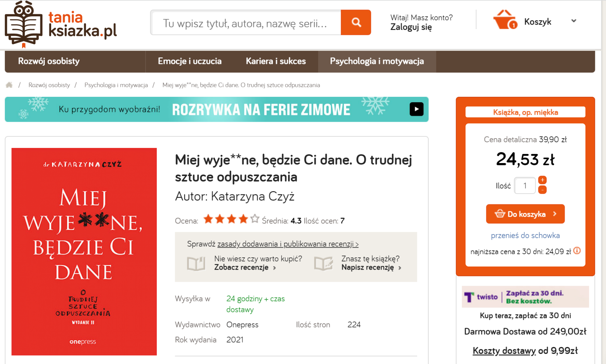The height and width of the screenshot is (364, 606).
Task: Increase quantity with plus button
Action: tap(542, 180)
